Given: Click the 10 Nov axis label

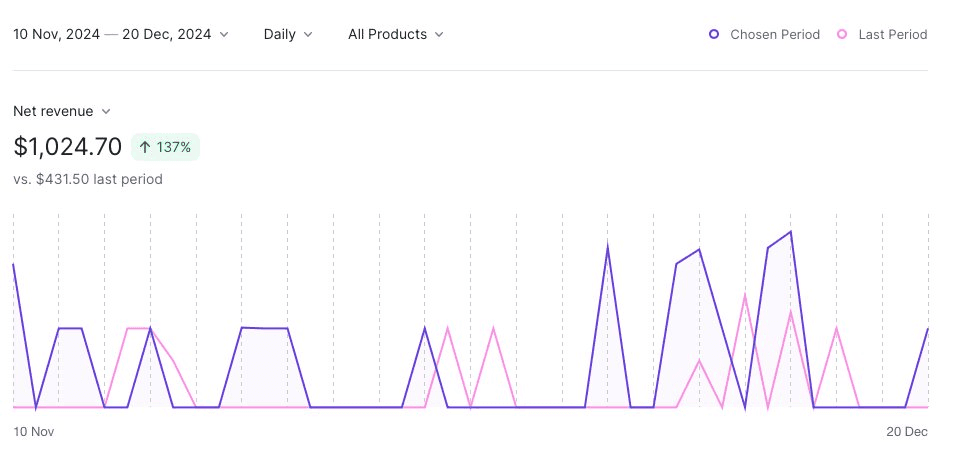Looking at the screenshot, I should tap(33, 432).
